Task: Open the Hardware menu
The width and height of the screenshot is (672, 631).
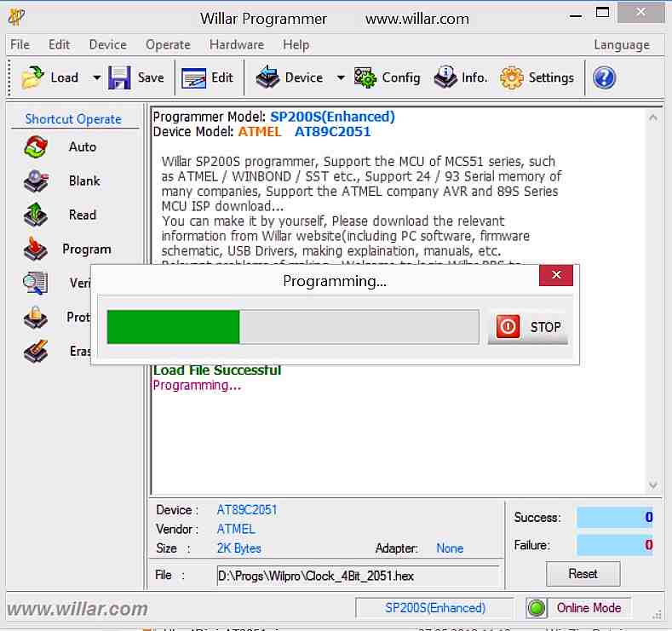Action: click(x=237, y=44)
